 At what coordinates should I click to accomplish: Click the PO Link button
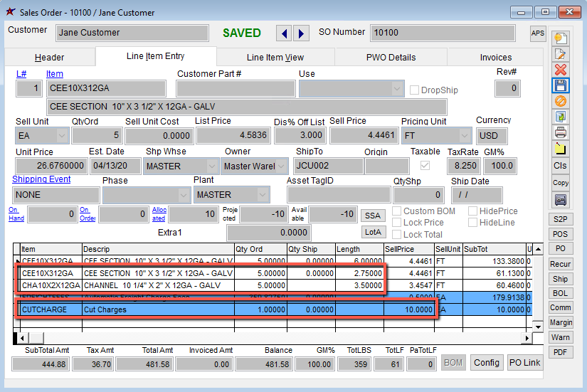click(525, 363)
